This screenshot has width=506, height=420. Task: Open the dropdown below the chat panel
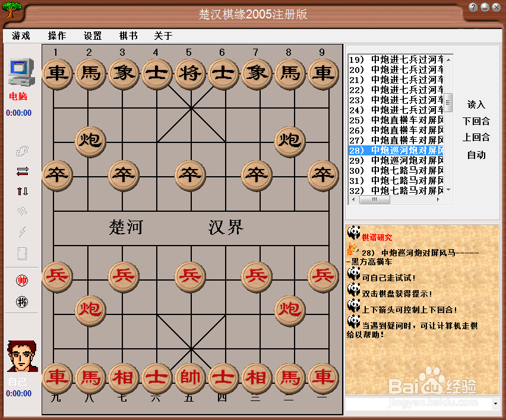pos(495,403)
